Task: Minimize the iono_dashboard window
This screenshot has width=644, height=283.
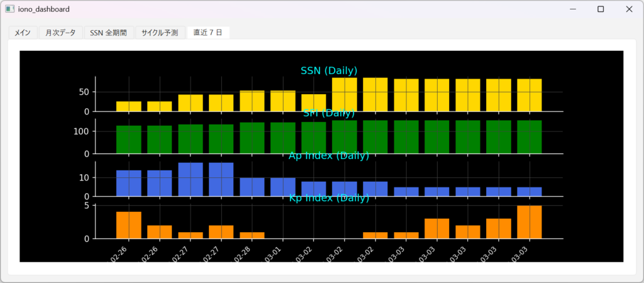Action: 572,9
